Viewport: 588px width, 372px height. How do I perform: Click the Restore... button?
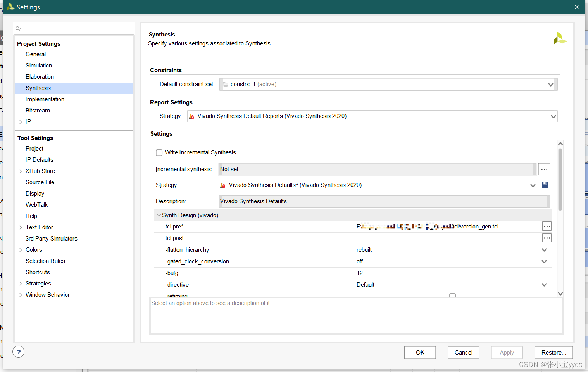(554, 353)
